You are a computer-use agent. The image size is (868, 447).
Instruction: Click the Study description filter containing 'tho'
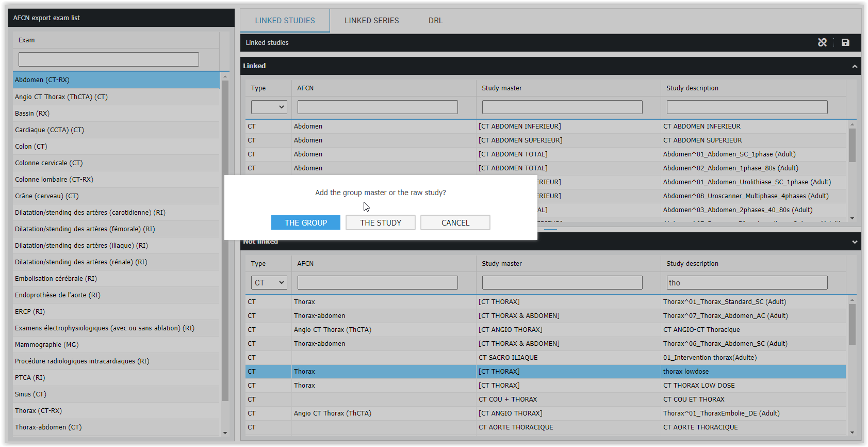[746, 282]
